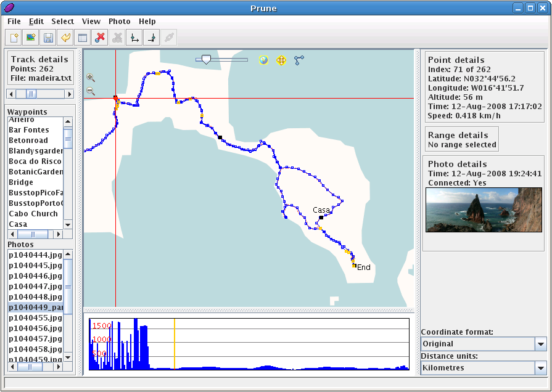Open the Photo menu
Viewport: 552px width, 392px height.
(119, 22)
